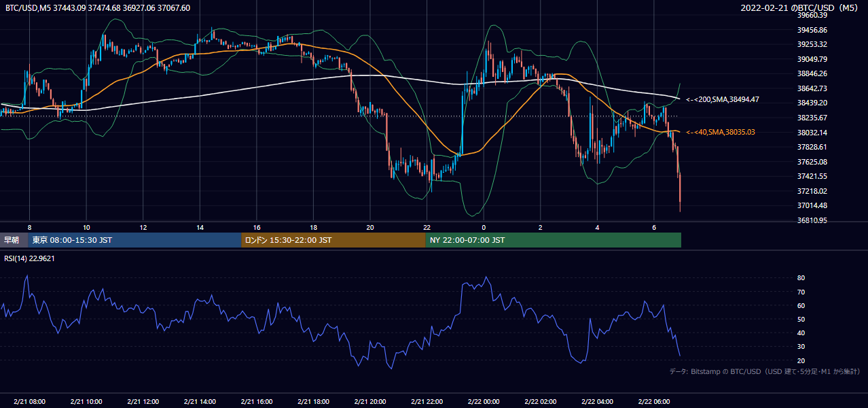Screen dimensions: 868x408
Task: Click RSI axis level 20
Action: [801, 360]
